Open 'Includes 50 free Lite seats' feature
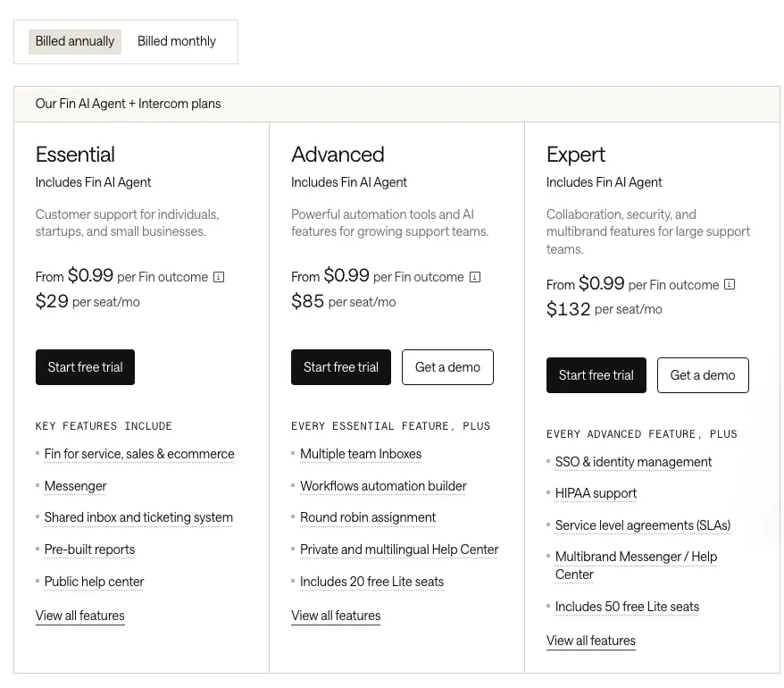The height and width of the screenshot is (688, 784). pos(627,607)
